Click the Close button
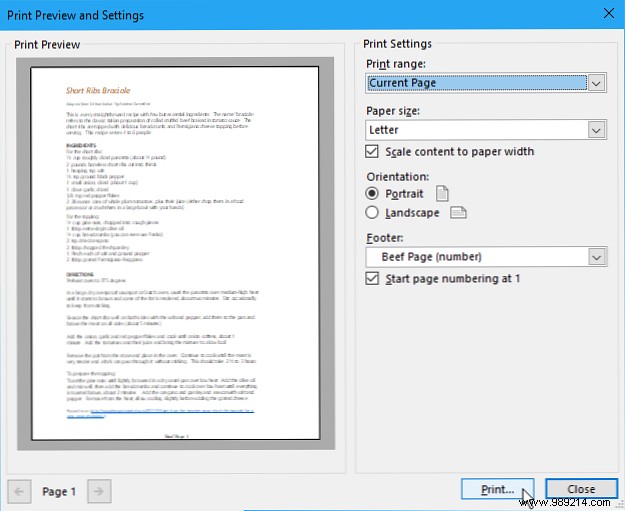The height and width of the screenshot is (511, 625). [581, 489]
